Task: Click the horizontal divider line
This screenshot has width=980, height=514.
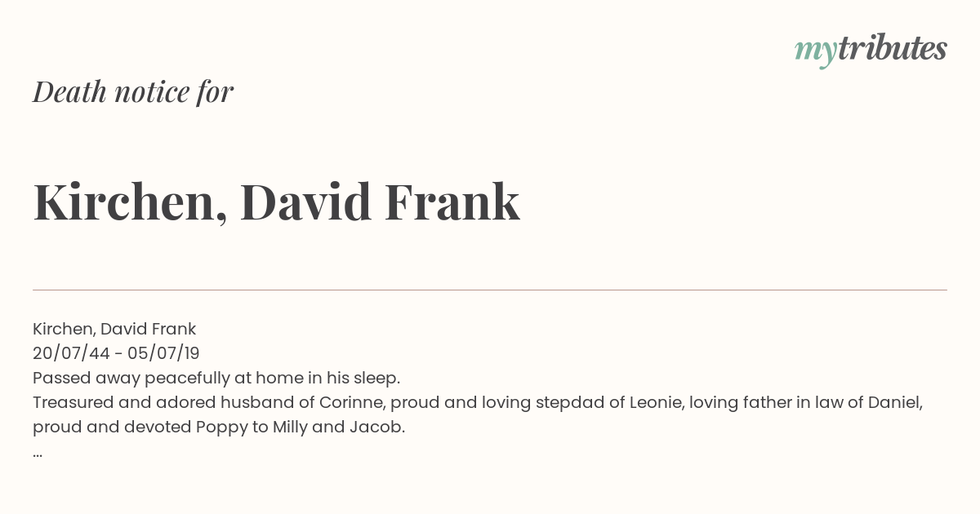Action: [490, 290]
